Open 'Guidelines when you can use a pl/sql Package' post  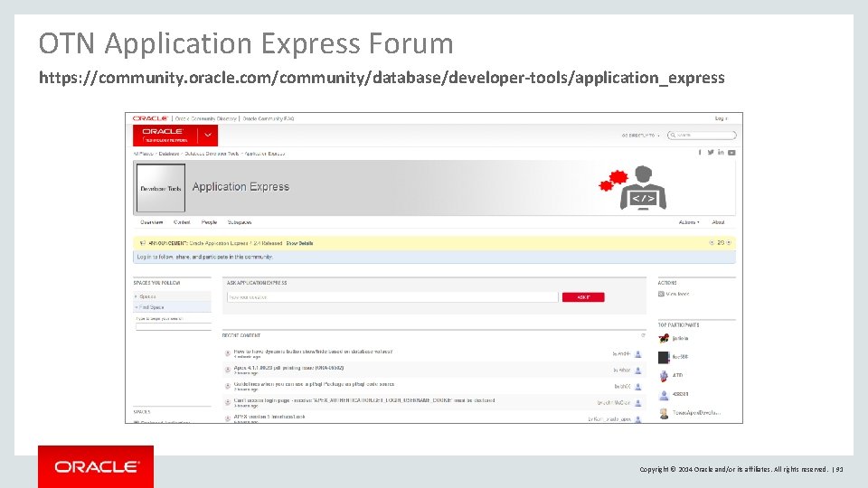coord(314,384)
